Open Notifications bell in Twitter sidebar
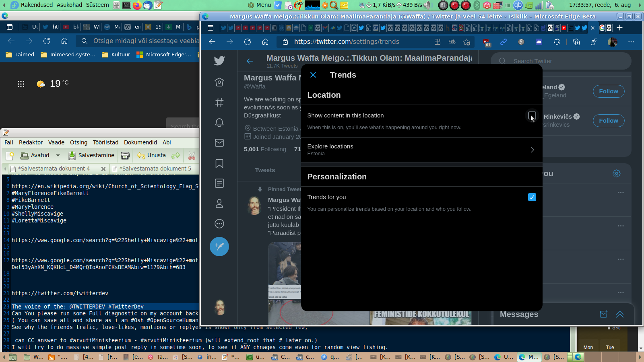Viewport: 644px width, 362px height. 219,123
